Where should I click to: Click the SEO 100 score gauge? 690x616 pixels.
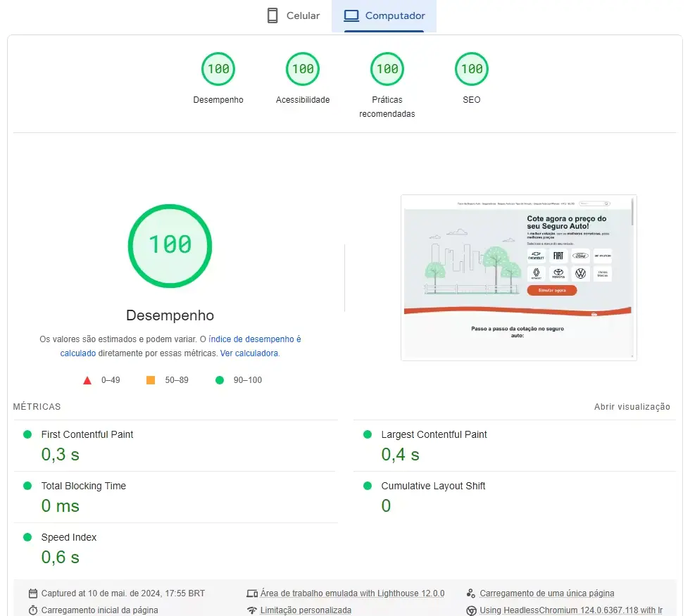tap(472, 68)
